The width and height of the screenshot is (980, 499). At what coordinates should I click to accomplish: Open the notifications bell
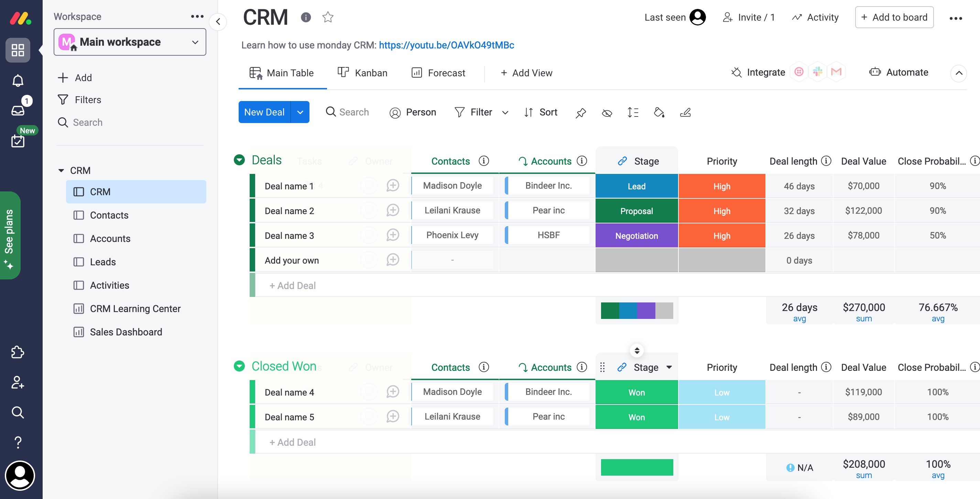(x=18, y=81)
